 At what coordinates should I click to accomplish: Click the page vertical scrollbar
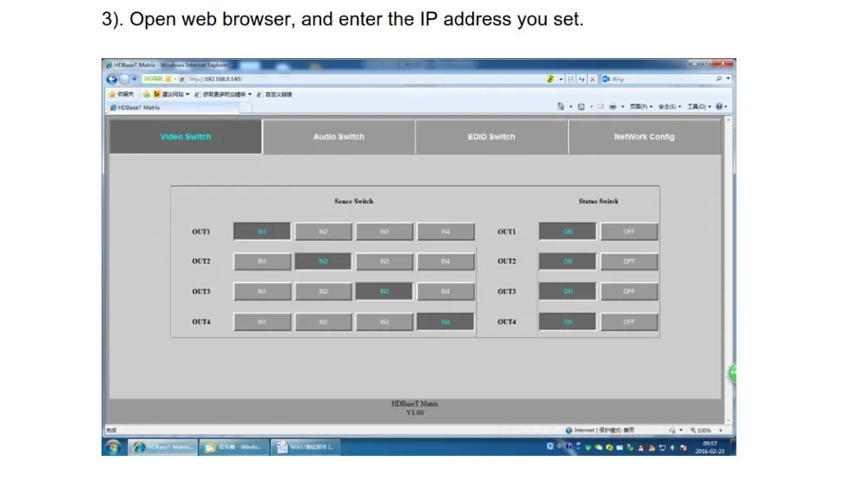pos(728,270)
